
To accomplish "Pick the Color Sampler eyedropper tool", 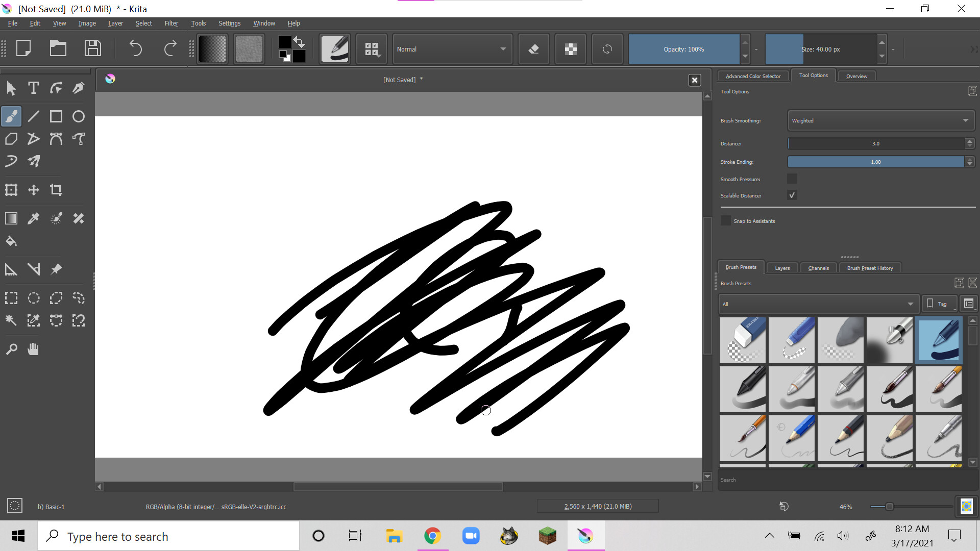I will 34,218.
